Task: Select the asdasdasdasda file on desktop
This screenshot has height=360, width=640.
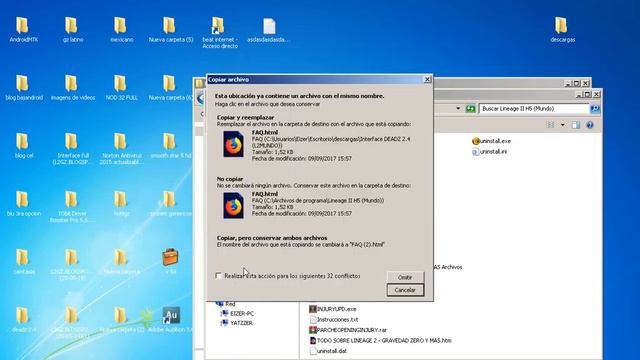Action: [x=269, y=30]
